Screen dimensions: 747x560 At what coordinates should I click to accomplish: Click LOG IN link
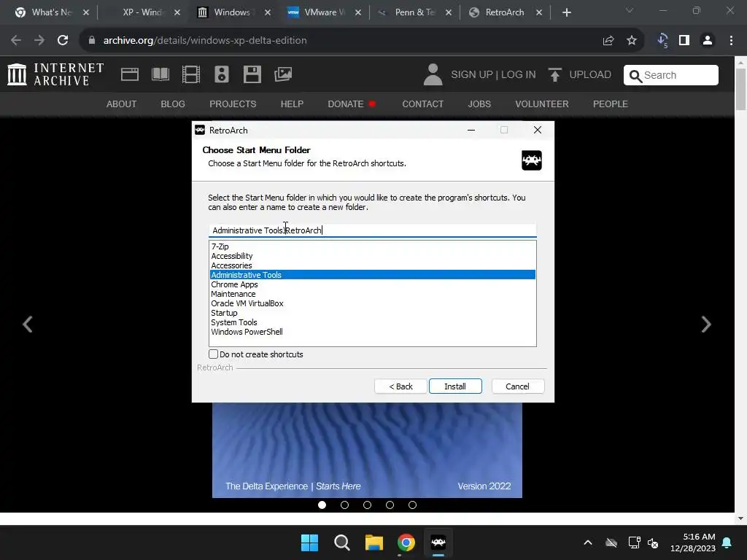[519, 75]
